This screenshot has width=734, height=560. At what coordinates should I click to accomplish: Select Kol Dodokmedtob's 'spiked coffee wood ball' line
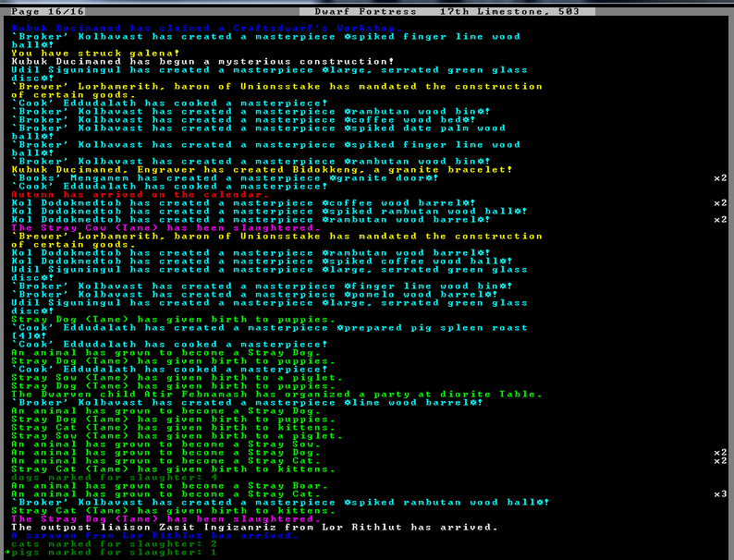[262, 261]
